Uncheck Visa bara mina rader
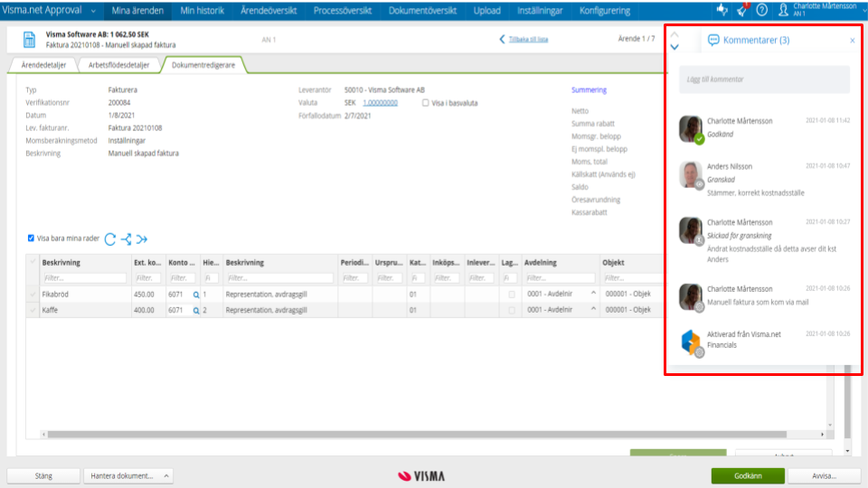The height and width of the screenshot is (488, 868). click(31, 238)
